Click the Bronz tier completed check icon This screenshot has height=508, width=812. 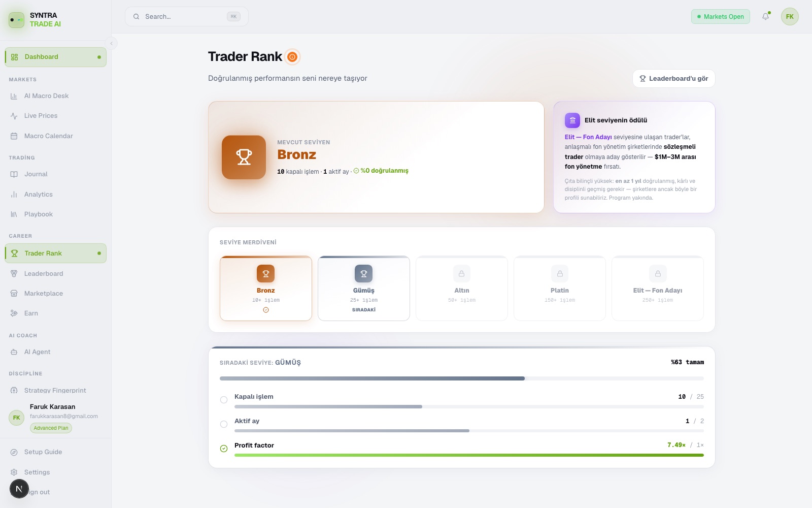[x=266, y=310]
